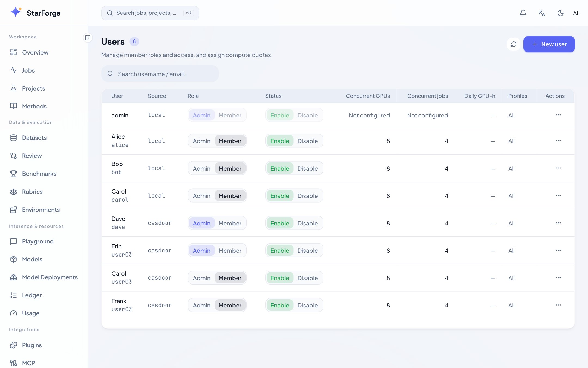Open actions menu for casdoor Carol
Viewport: 588px width, 368px height.
(558, 278)
